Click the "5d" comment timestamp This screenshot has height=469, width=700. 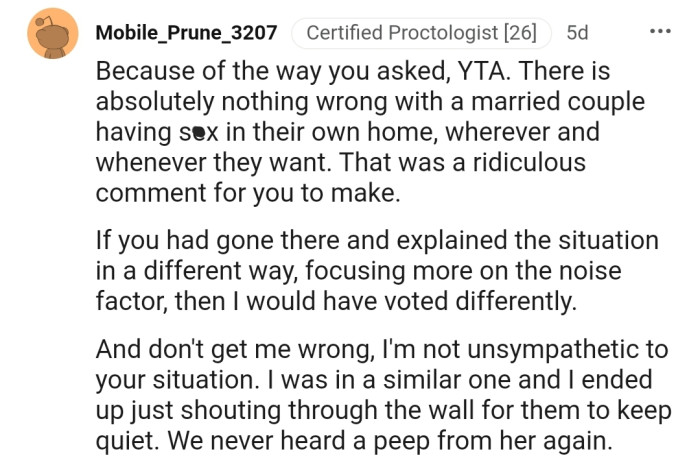tap(577, 33)
